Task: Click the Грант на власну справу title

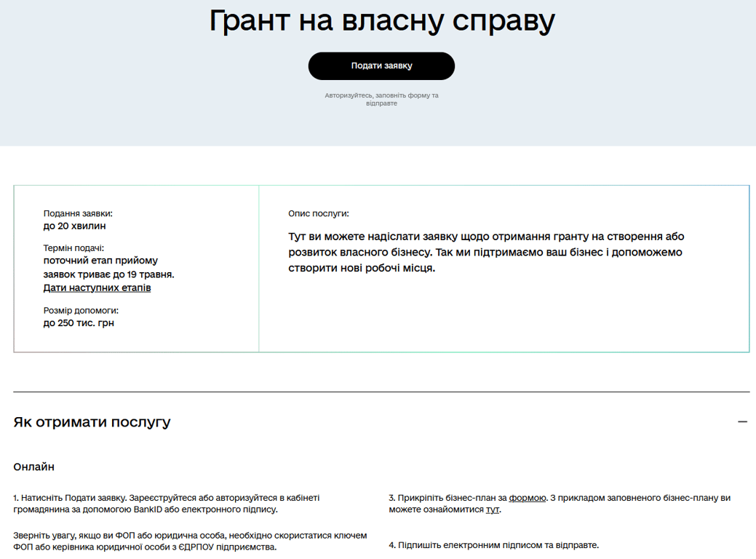Action: click(x=381, y=21)
